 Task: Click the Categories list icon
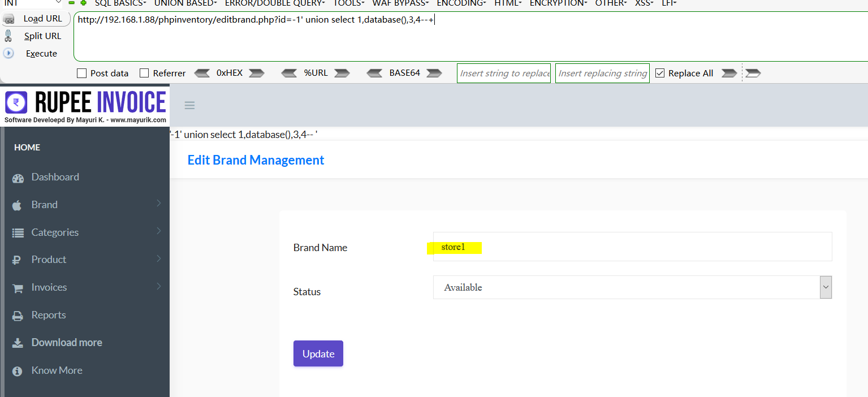[x=18, y=232]
